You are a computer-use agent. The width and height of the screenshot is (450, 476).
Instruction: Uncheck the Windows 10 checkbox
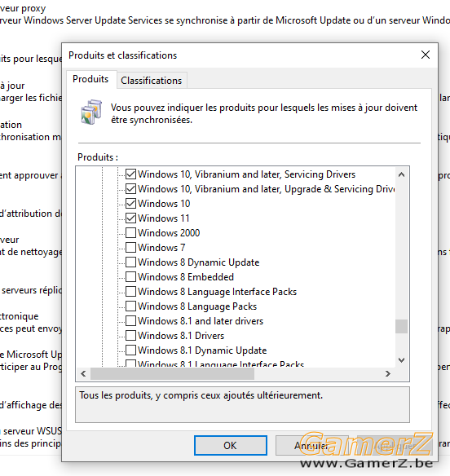click(x=130, y=204)
